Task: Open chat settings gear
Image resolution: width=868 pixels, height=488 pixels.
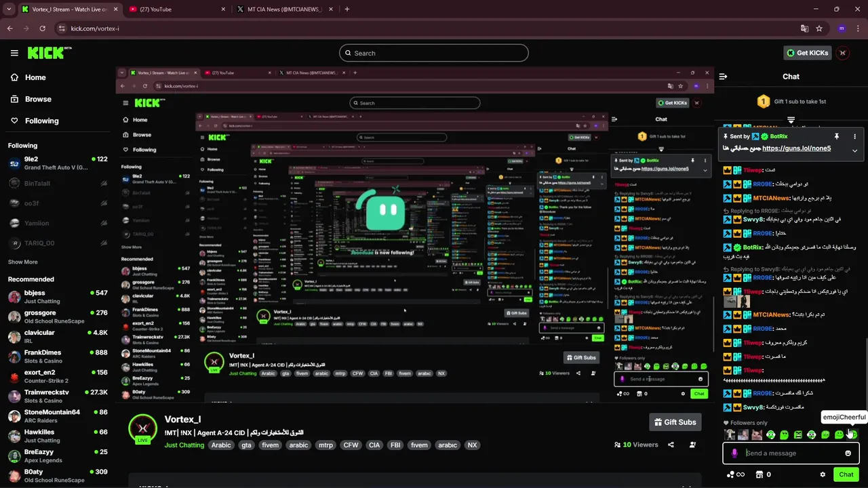Action: [x=823, y=474]
